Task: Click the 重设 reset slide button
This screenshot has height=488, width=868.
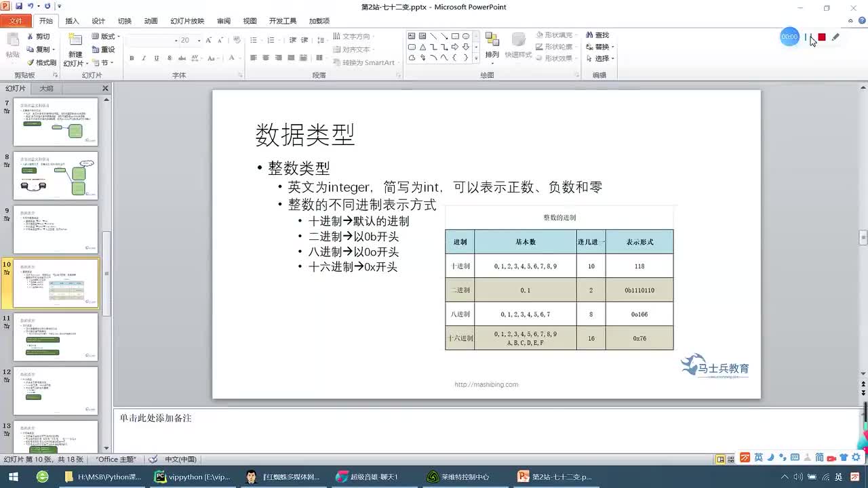Action: coord(102,49)
